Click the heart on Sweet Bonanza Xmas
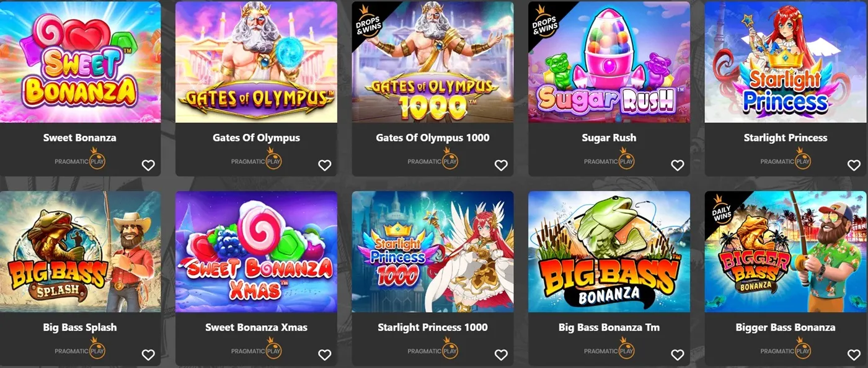The width and height of the screenshot is (868, 368). 325,355
